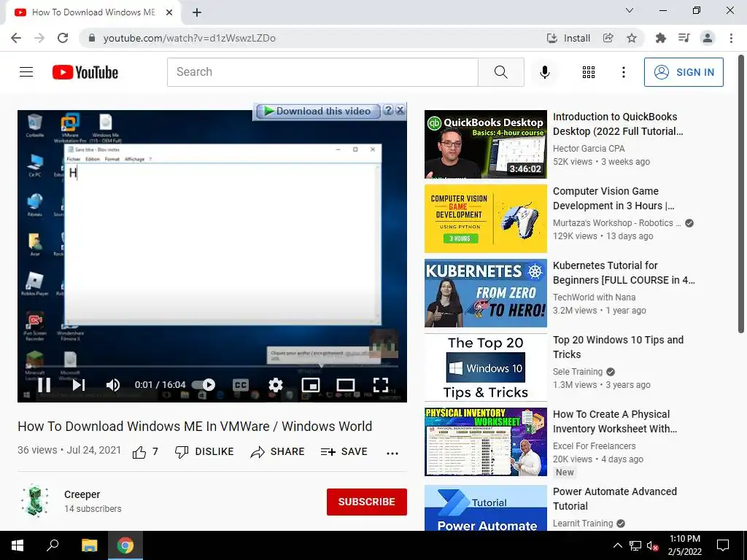Open media control icon in Chrome toolbar
This screenshot has width=747, height=560.
[x=684, y=38]
